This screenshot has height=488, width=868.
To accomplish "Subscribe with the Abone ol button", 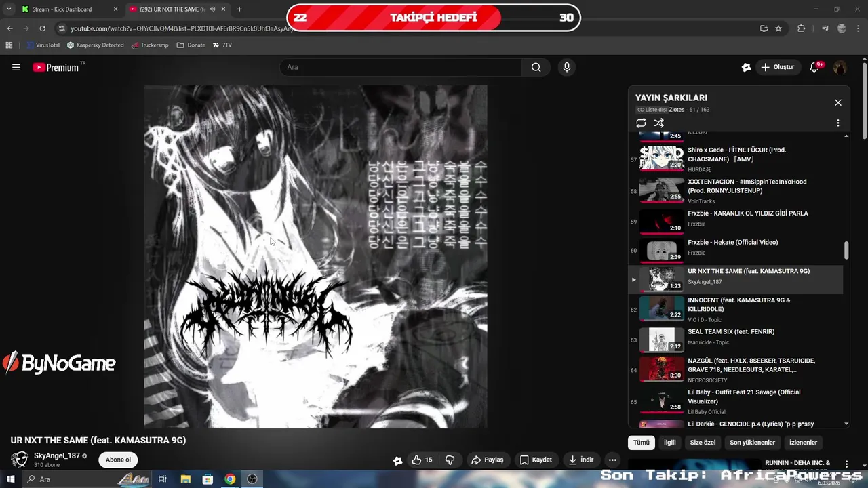I will point(118,460).
